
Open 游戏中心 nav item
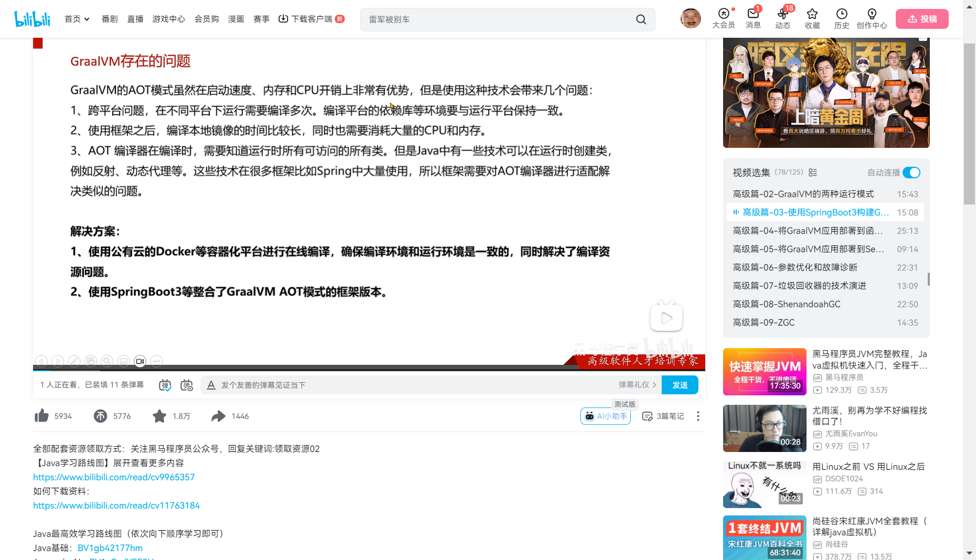tap(168, 19)
